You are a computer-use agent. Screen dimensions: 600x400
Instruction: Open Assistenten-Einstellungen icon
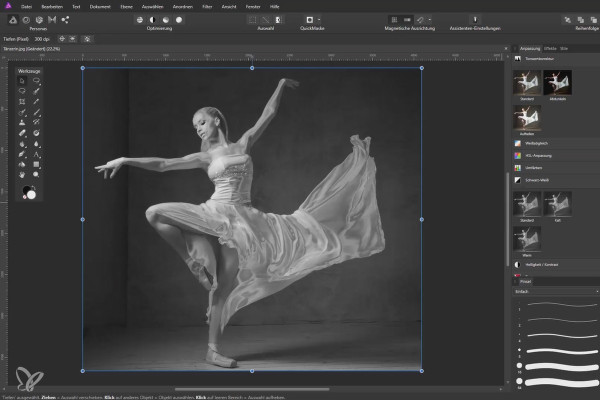coord(475,20)
